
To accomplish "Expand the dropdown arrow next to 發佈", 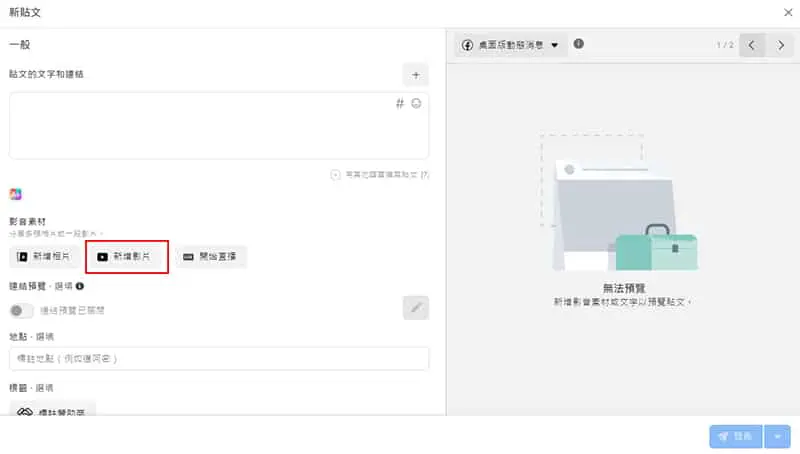I will [777, 436].
